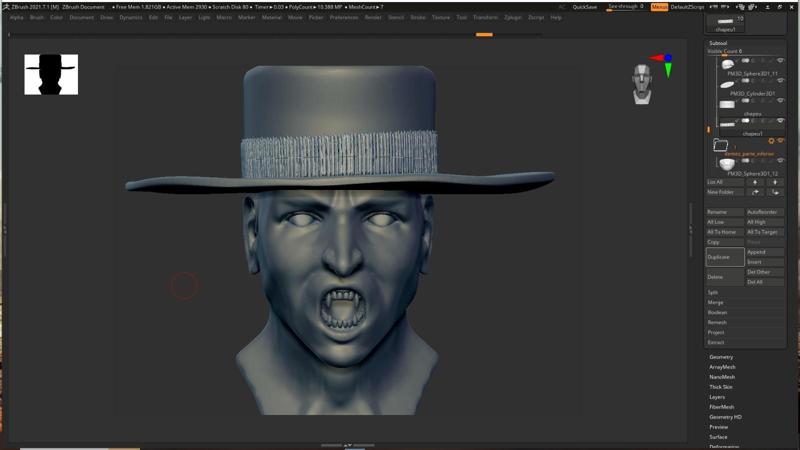Toggle visibility eye of chapeu1 subtool
This screenshot has width=800, height=450.
tap(780, 121)
